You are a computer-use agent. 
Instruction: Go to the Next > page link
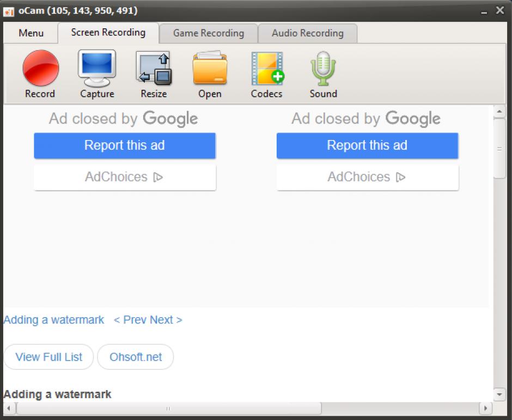pos(166,320)
